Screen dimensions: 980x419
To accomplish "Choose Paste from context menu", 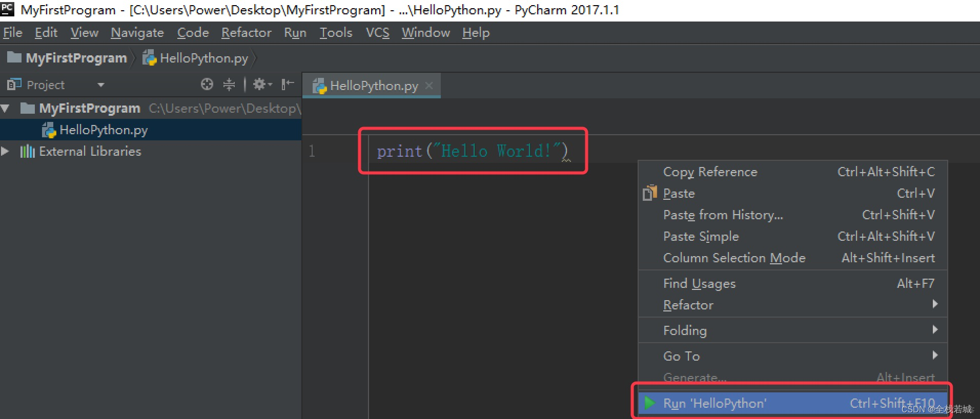I will coord(792,193).
